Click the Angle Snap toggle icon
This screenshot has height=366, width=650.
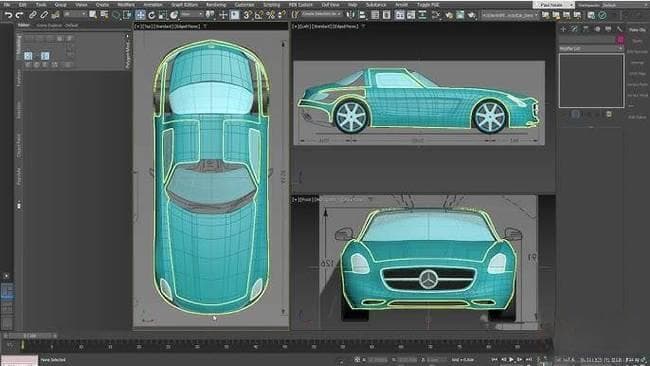coord(259,15)
